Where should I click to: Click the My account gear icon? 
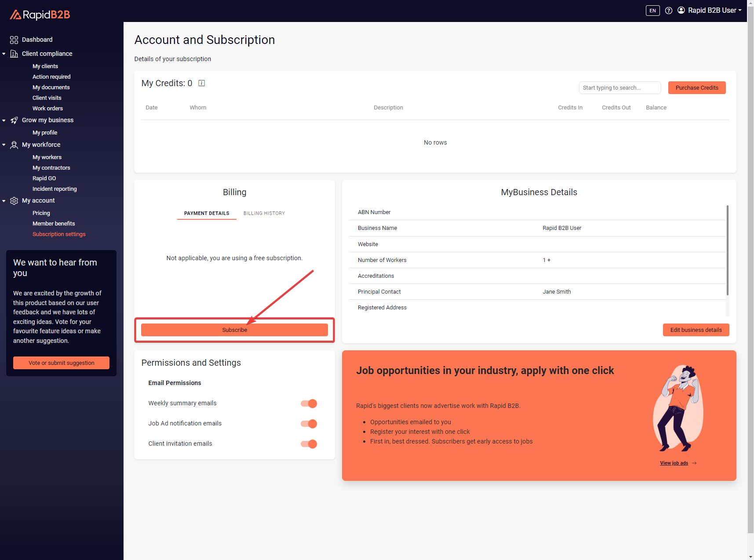coord(14,201)
